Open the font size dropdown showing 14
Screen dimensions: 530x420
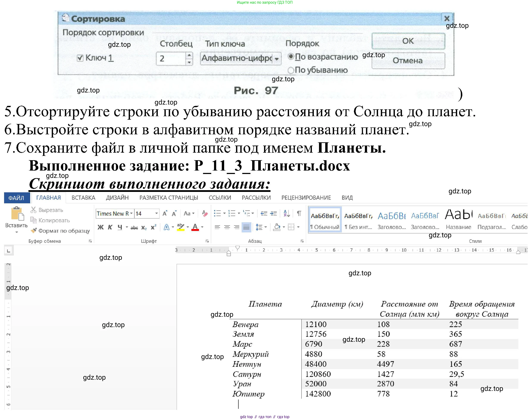tap(157, 213)
